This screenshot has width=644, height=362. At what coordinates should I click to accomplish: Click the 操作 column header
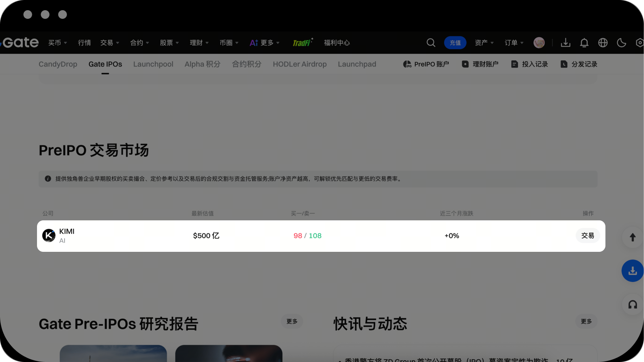(x=588, y=213)
